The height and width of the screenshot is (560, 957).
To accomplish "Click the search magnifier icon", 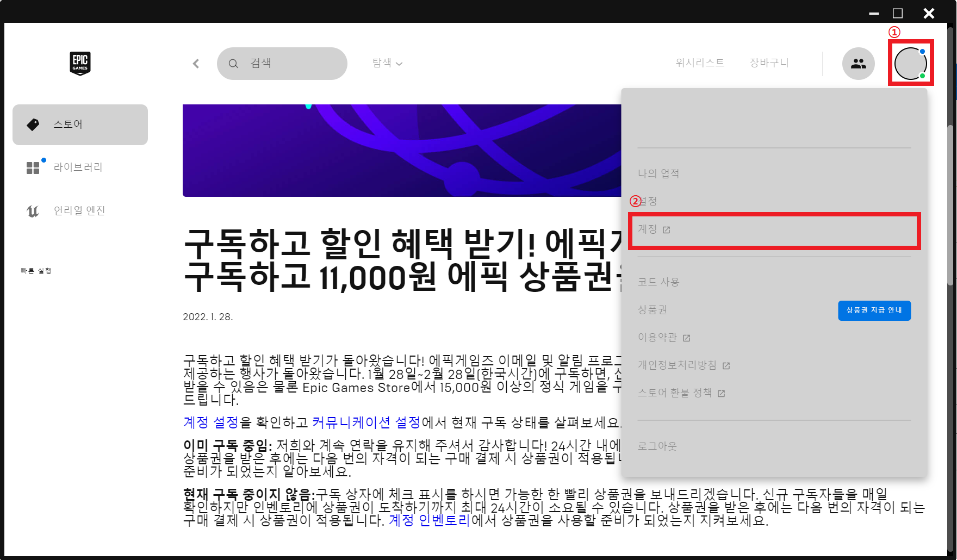I will tap(233, 64).
